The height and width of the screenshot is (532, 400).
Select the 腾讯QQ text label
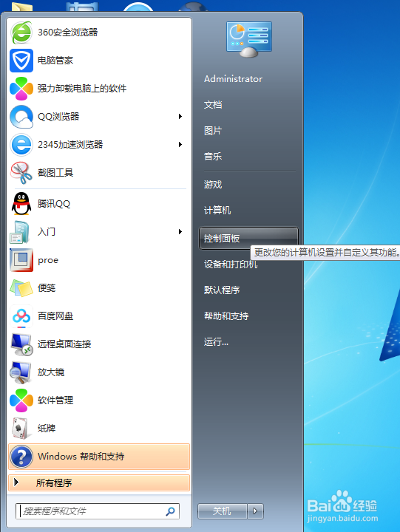54,204
